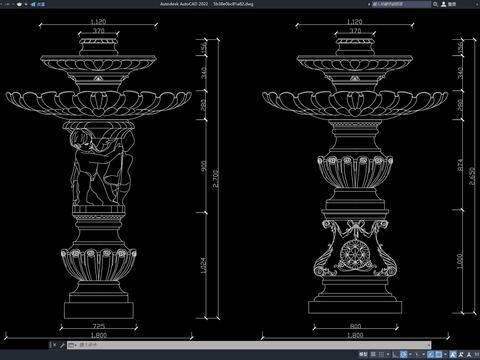Viewport: 480px width, 360px height.
Task: Toggle snap mode grid dots icon
Action: 381,354
